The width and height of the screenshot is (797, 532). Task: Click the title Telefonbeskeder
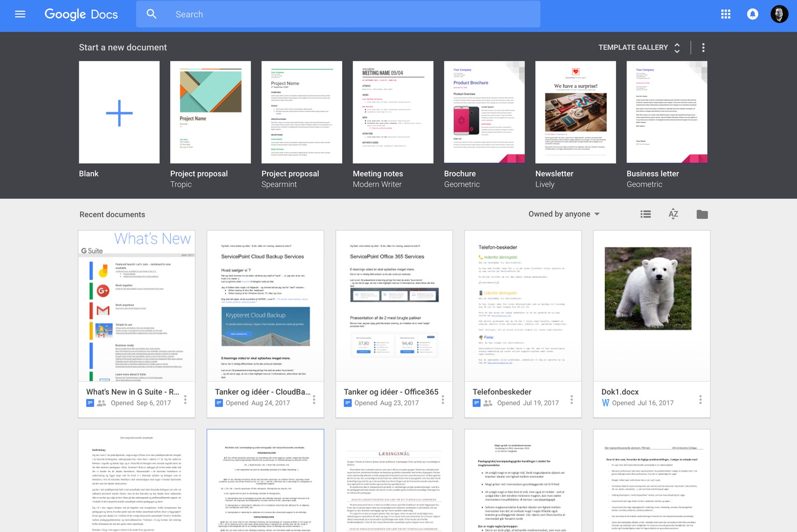[x=502, y=392]
